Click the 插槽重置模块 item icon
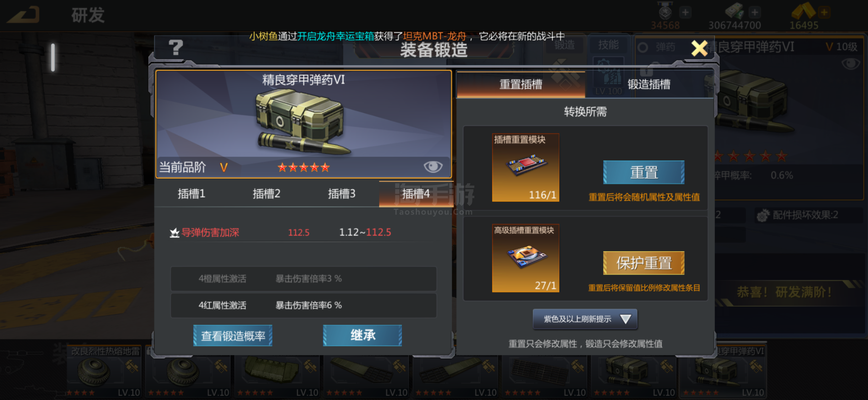This screenshot has height=400, width=868. (x=525, y=167)
